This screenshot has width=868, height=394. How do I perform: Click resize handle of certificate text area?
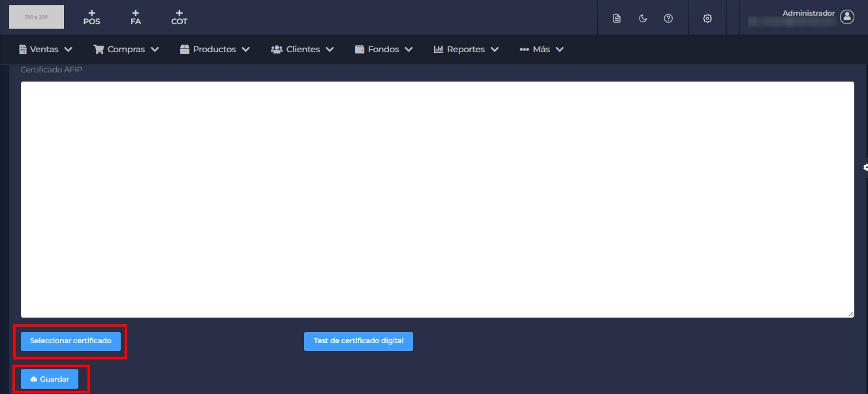tap(850, 314)
